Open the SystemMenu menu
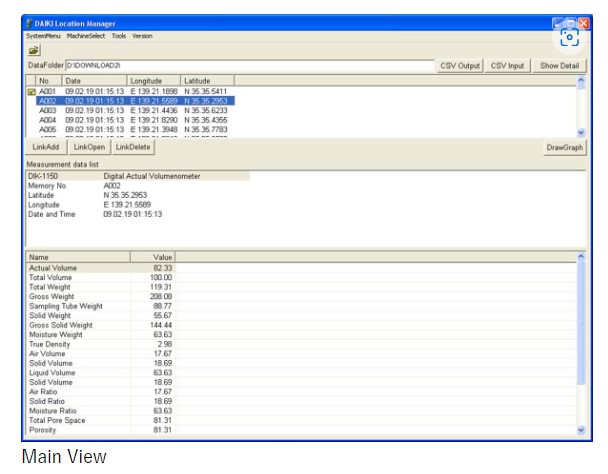The image size is (608, 474). pos(43,36)
